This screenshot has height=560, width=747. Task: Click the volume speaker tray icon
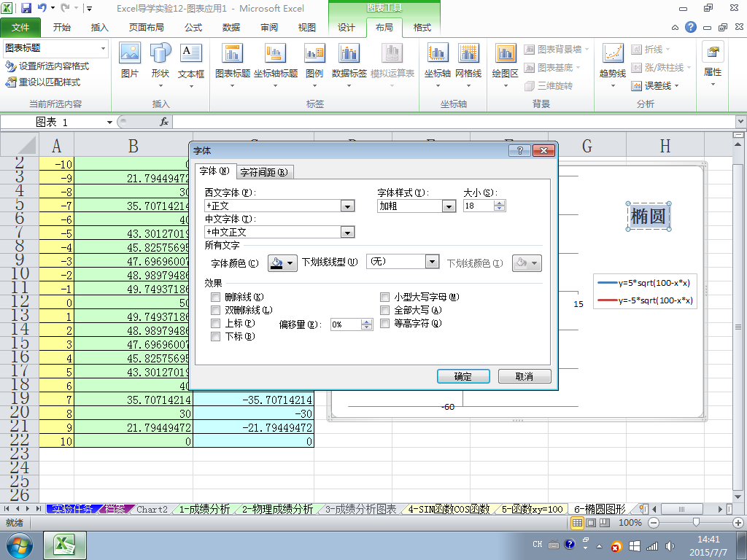670,546
